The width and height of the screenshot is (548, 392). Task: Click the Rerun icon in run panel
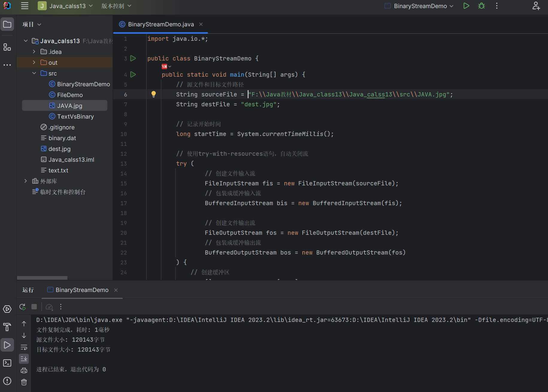point(22,307)
